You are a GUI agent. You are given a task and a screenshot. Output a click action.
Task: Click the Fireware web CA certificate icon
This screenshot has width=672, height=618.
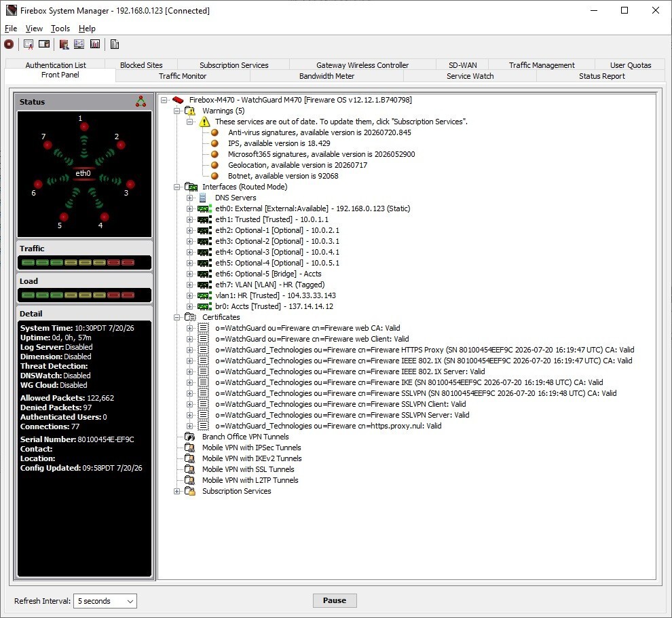(x=203, y=328)
